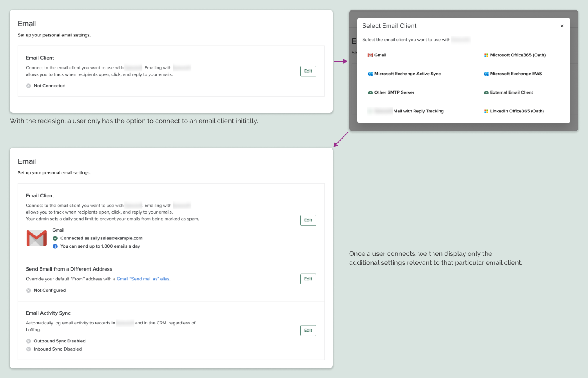Click the large Gmail logo in Email Client section

(x=36, y=238)
